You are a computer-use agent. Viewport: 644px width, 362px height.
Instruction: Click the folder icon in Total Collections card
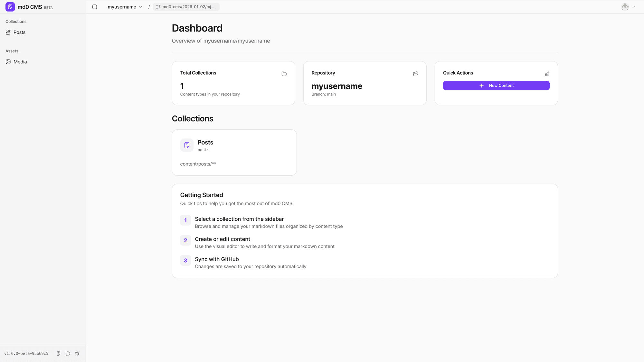tap(284, 74)
